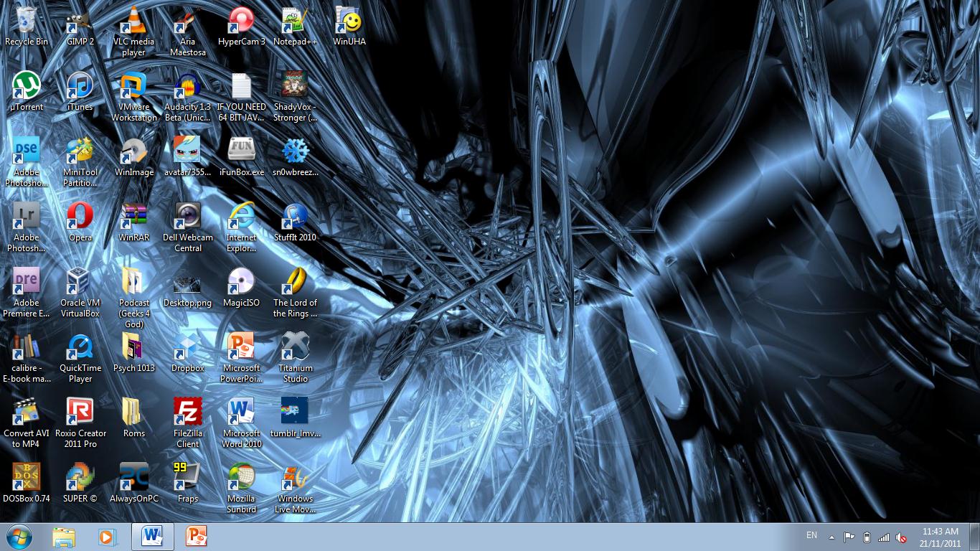Image resolution: width=980 pixels, height=551 pixels.
Task: Switch to PowerPoint in the taskbar
Action: coord(196,537)
